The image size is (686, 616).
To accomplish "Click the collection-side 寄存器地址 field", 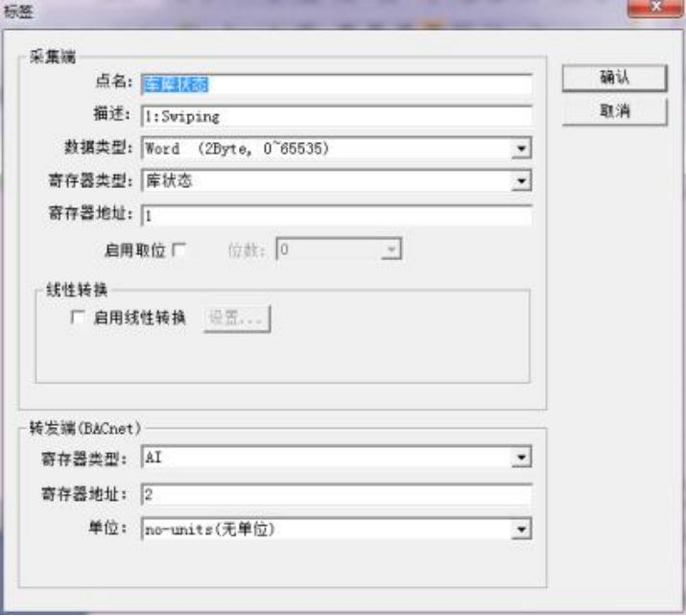I will [x=337, y=215].
